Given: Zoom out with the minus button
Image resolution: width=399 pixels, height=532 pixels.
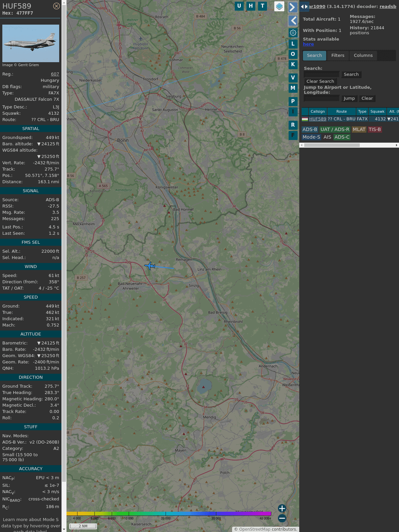Looking at the screenshot, I should [282, 518].
